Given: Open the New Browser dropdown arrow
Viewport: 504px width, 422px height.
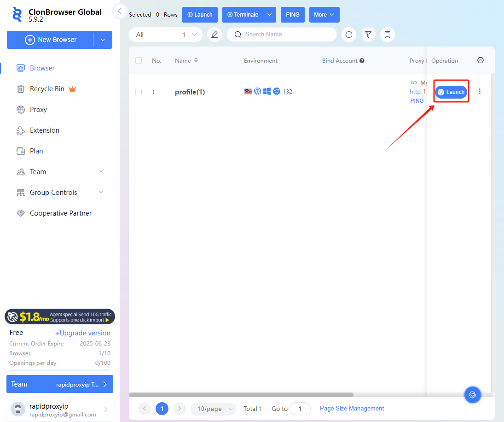Looking at the screenshot, I should (103, 40).
